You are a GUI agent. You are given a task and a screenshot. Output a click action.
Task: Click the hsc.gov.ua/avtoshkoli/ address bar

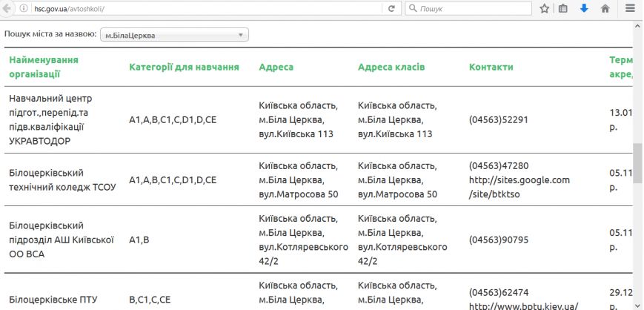(x=205, y=8)
